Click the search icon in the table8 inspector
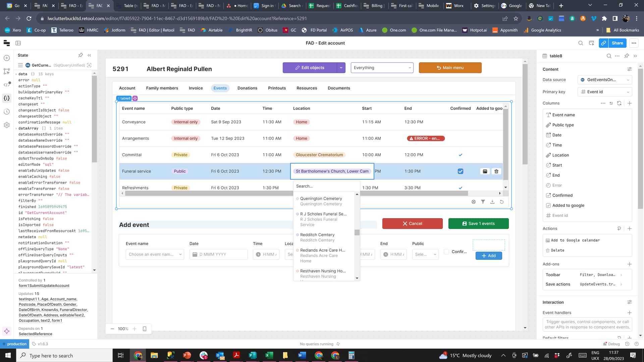644x362 pixels. [x=609, y=56]
